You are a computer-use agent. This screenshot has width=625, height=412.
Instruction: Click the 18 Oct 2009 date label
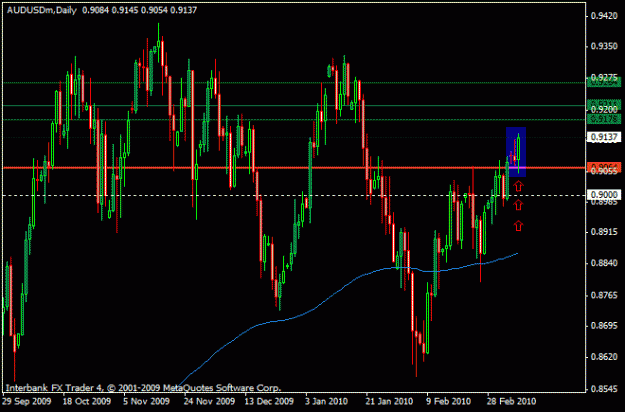87,401
